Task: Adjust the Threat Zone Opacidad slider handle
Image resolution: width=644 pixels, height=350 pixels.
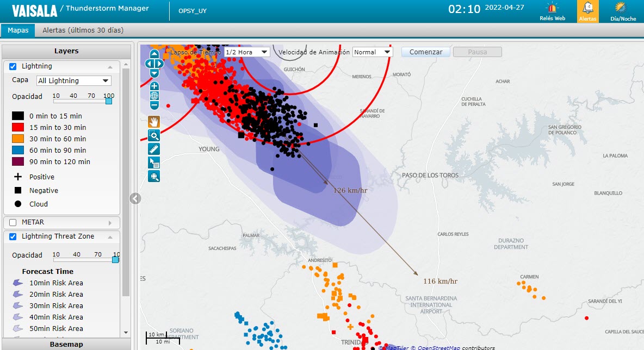Action: pos(115,259)
